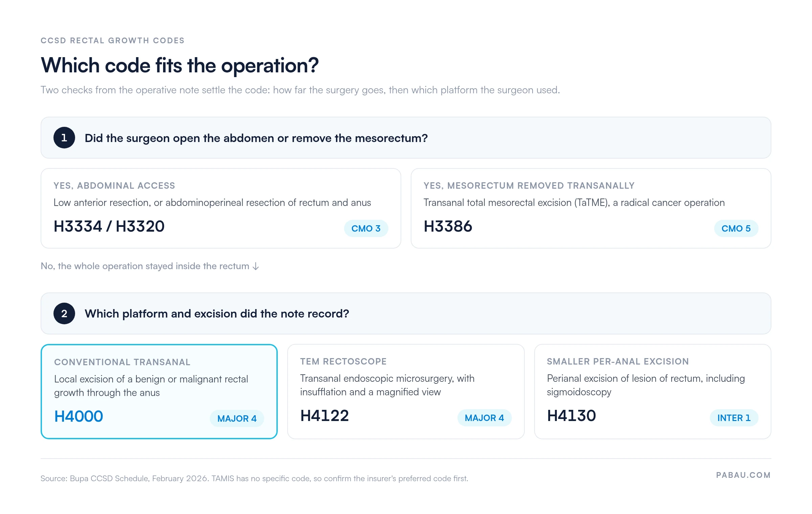Click the MAJOR 4 badge beside H4122

click(484, 418)
